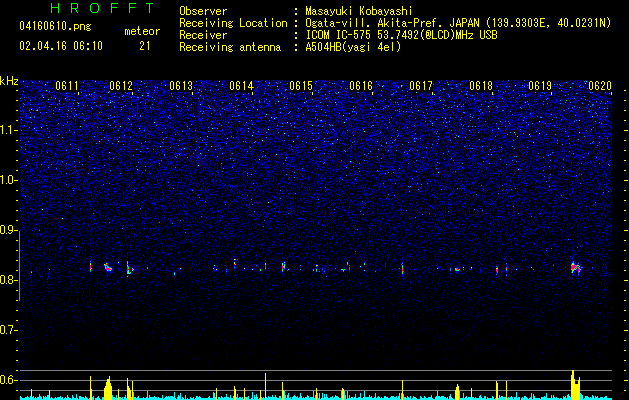Click the 0612 time marker
629x400 pixels.
[x=121, y=86]
